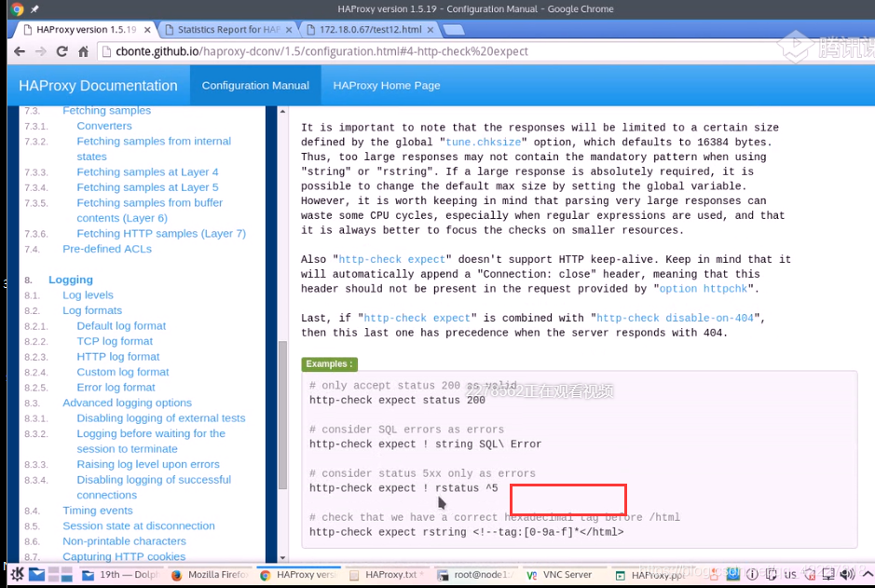The width and height of the screenshot is (875, 588).
Task: Open sidebar entry Default log format
Action: tap(121, 326)
